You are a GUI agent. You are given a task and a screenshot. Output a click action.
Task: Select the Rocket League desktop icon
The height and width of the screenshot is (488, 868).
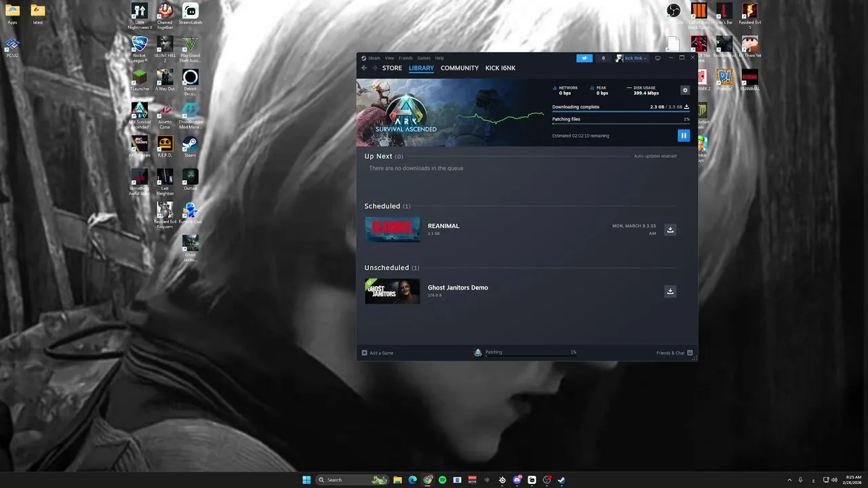[140, 49]
